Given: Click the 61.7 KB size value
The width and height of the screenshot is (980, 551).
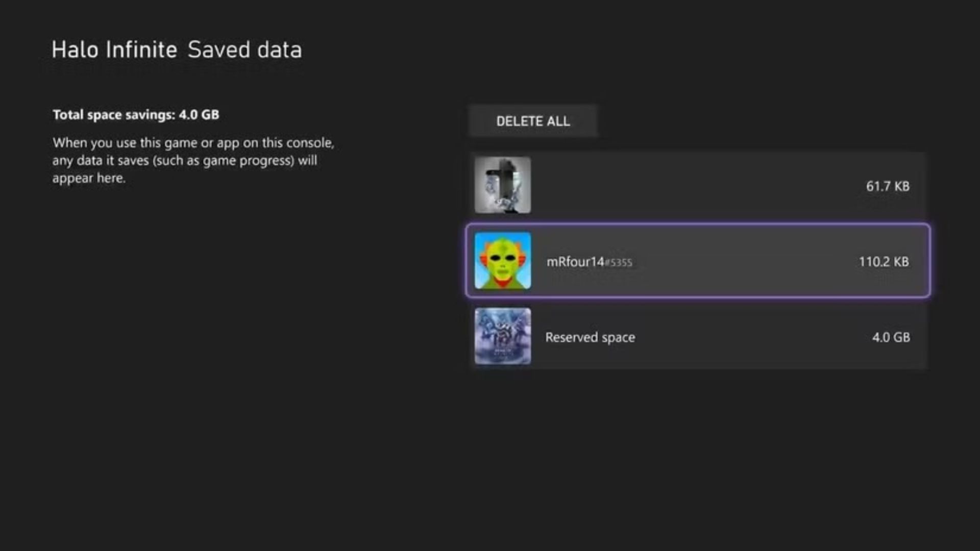Looking at the screenshot, I should [888, 186].
